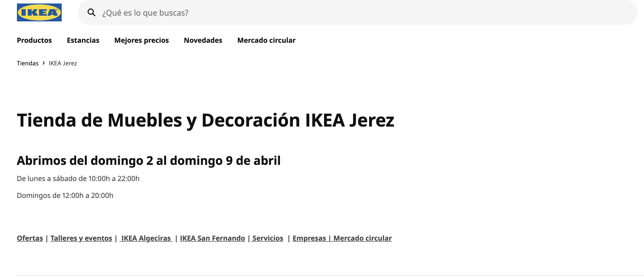
Task: Click the 'Tienda de Muebles y Decoración' heading
Action: point(206,120)
